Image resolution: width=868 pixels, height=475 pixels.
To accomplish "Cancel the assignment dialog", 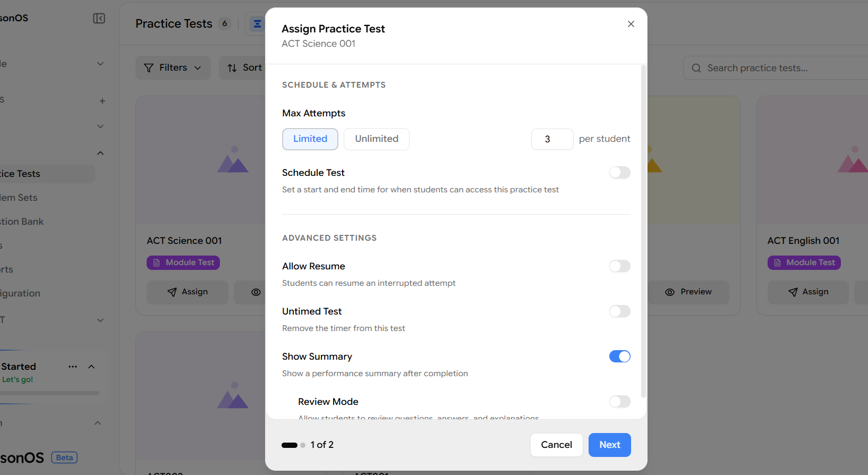I will tap(556, 445).
